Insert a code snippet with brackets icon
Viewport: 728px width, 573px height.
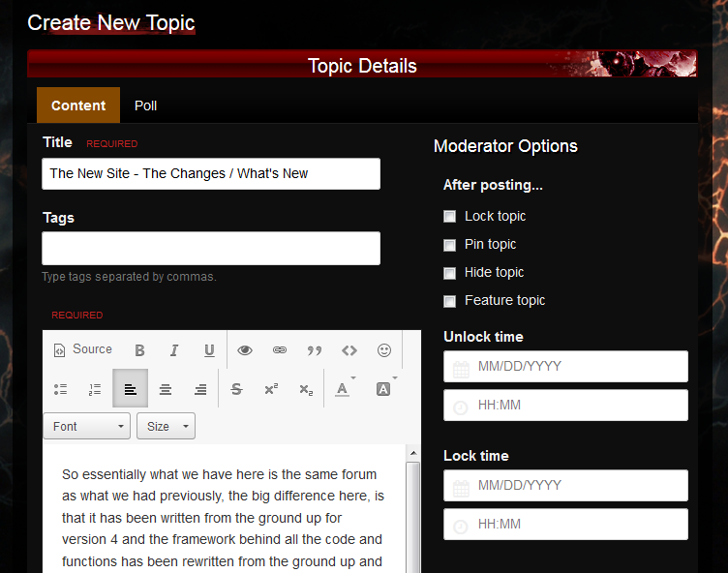(x=349, y=350)
